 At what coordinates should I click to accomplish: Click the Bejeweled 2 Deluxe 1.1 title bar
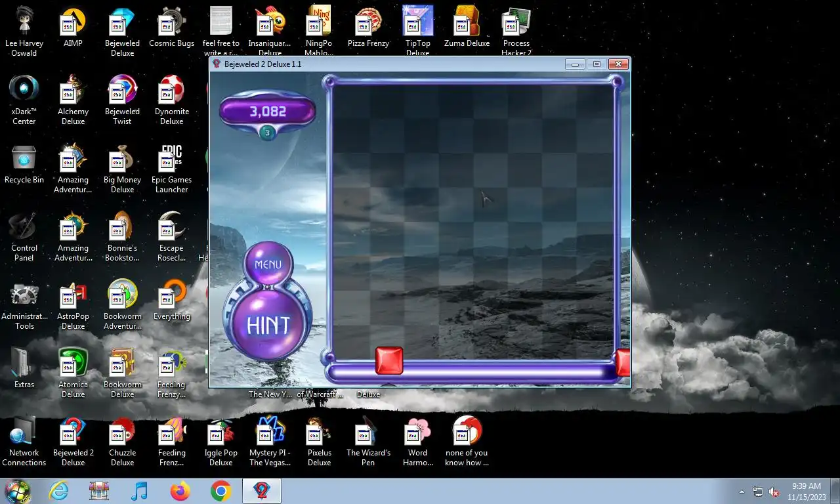click(387, 64)
